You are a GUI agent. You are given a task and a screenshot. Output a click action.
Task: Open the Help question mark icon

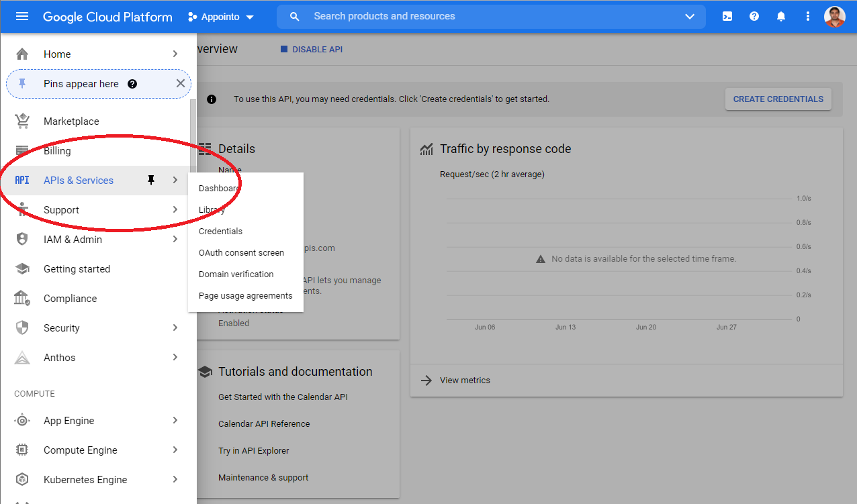[x=754, y=17]
